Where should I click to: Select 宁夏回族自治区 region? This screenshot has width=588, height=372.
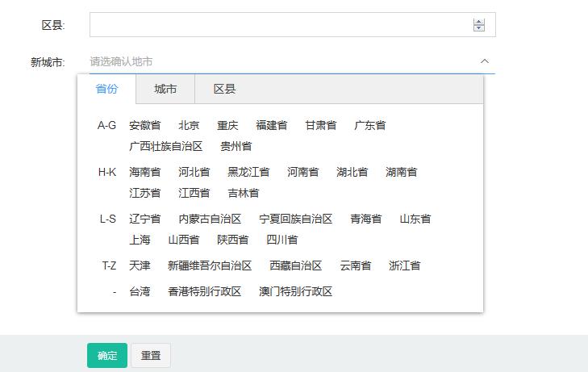295,219
